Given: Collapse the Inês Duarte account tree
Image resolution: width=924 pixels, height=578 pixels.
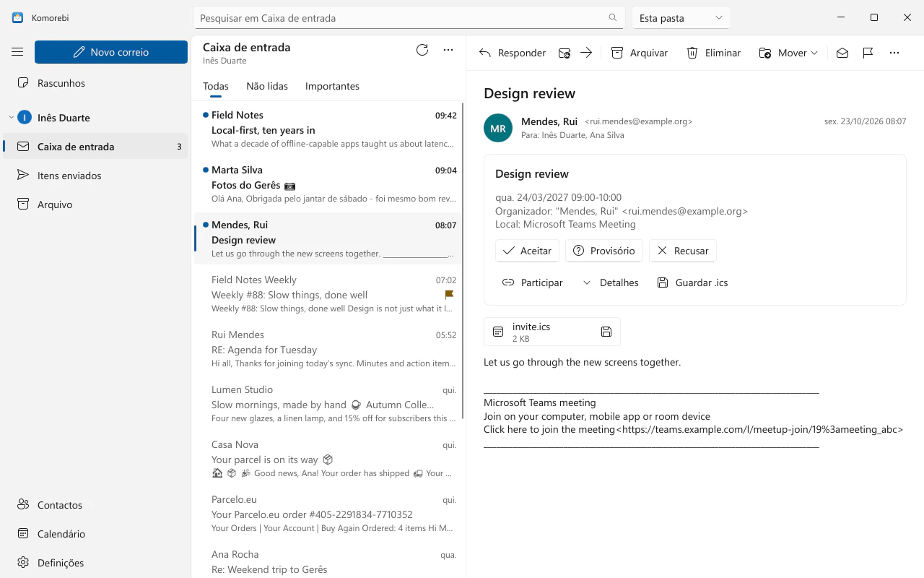Looking at the screenshot, I should click(11, 118).
